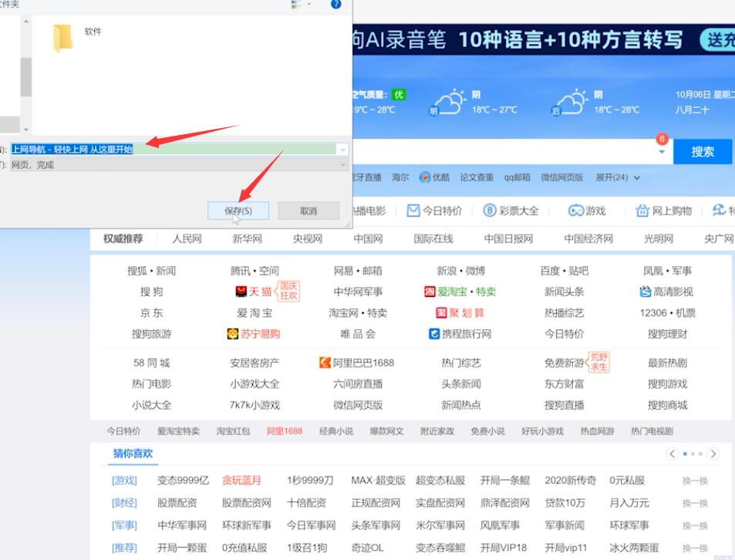This screenshot has width=735, height=560.
Task: Open the [财经] category link
Action: pos(124,503)
